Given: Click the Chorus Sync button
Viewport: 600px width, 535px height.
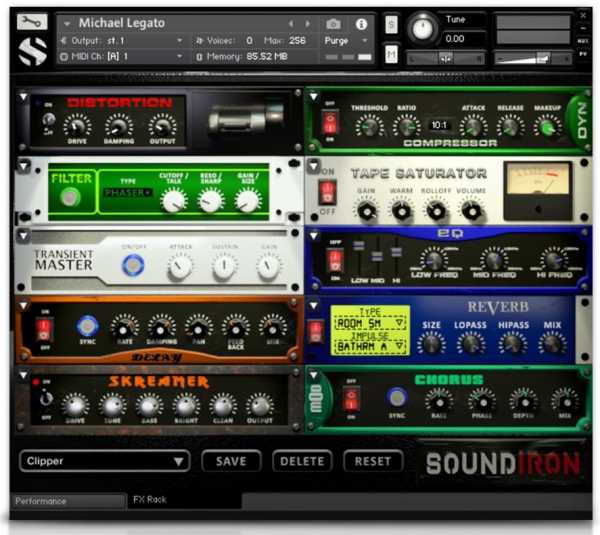Looking at the screenshot, I should point(397,397).
